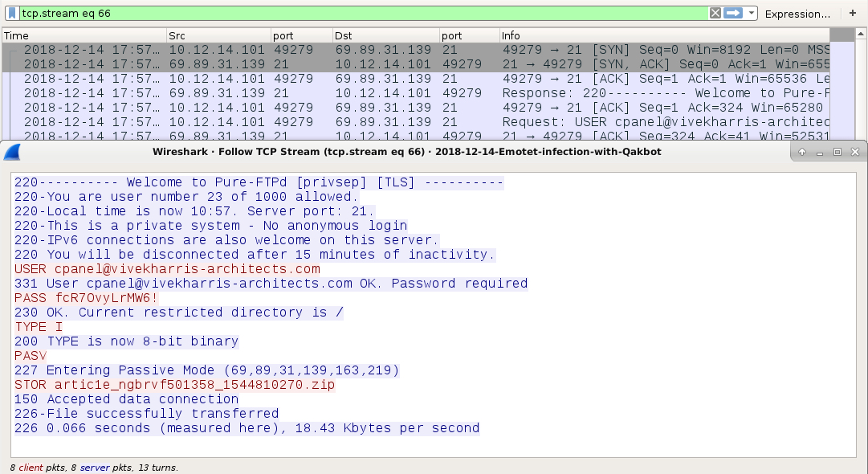Screen dimensions: 868x474
Task: Add a filter button with plus icon
Action: [x=853, y=13]
